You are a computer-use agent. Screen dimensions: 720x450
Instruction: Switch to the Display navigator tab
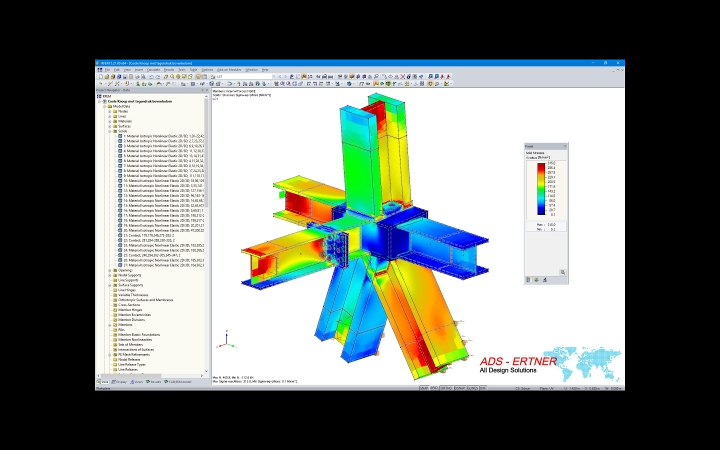tap(119, 382)
